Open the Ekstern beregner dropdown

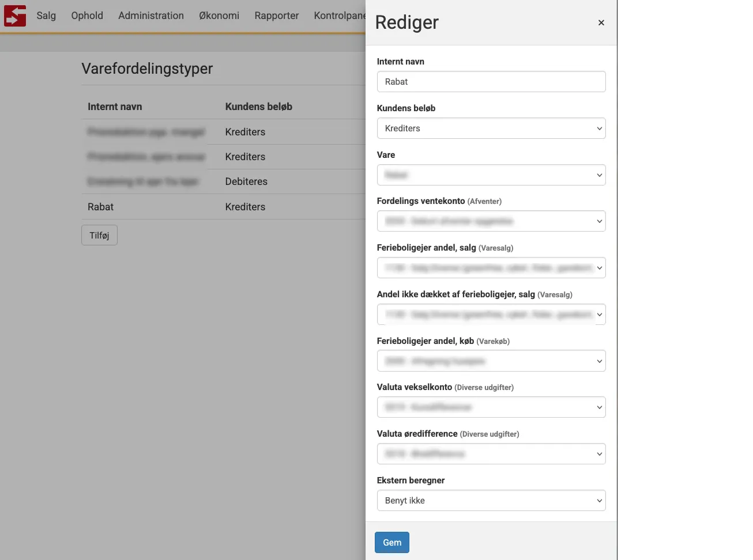point(491,501)
